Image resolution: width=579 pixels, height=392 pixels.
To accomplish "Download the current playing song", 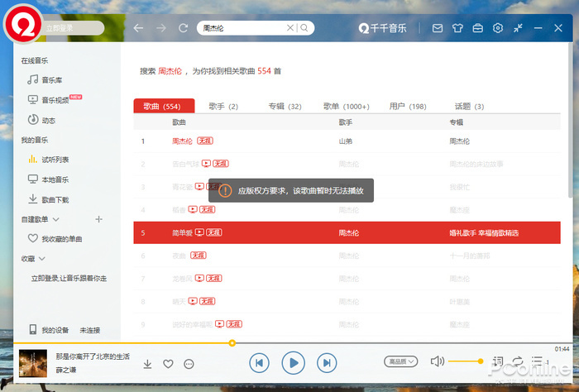I will pos(147,364).
